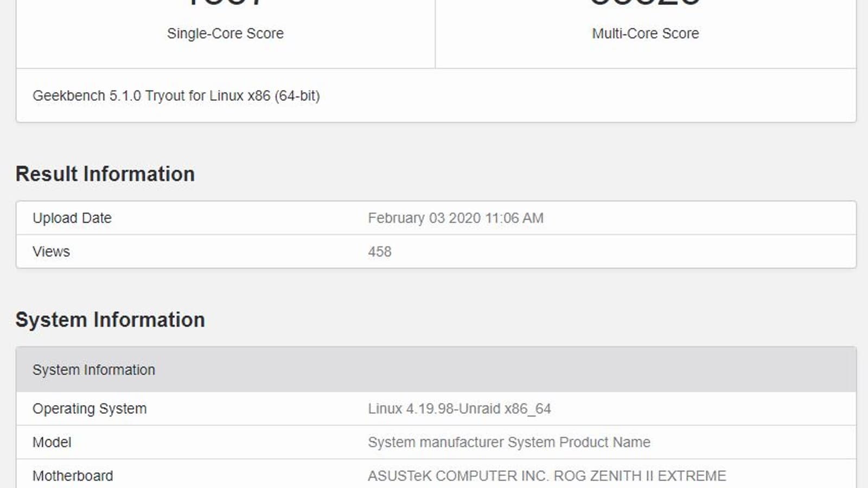Select the Views row label
This screenshot has height=488, width=868.
coord(51,252)
